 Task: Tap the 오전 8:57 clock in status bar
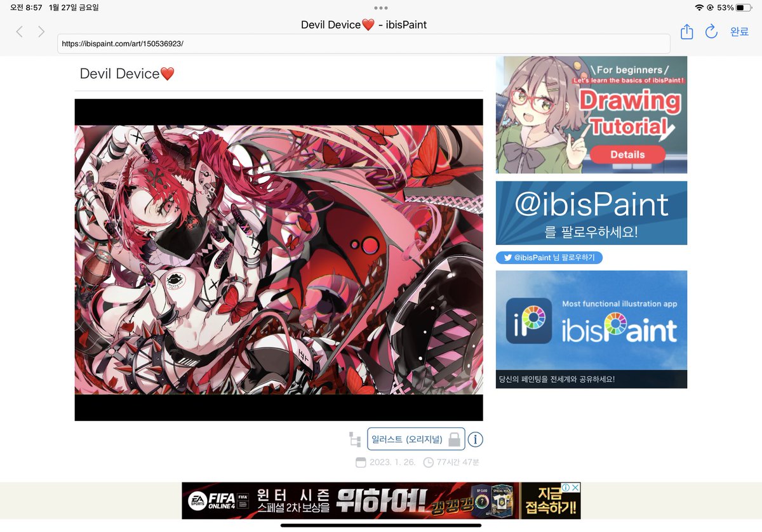coord(26,8)
